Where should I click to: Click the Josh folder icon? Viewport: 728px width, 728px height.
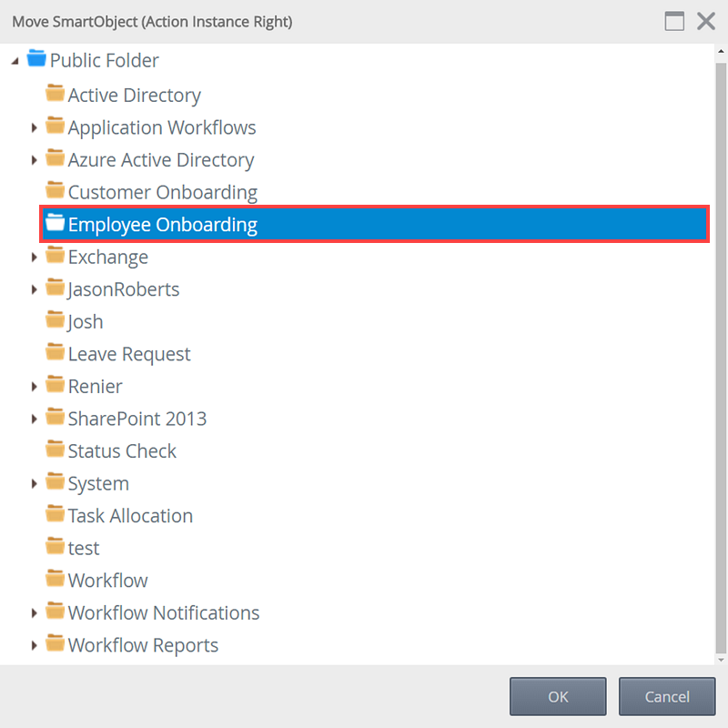(x=56, y=321)
